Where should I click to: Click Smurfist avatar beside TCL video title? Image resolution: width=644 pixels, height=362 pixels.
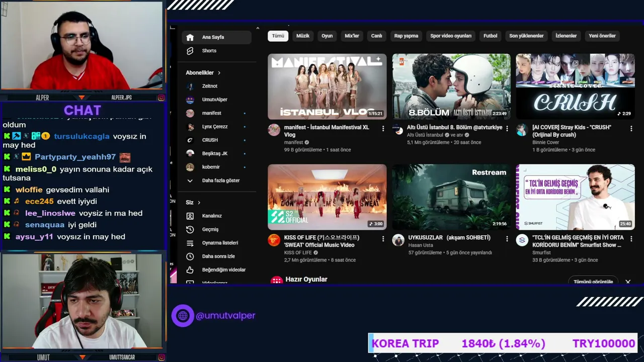click(x=522, y=240)
